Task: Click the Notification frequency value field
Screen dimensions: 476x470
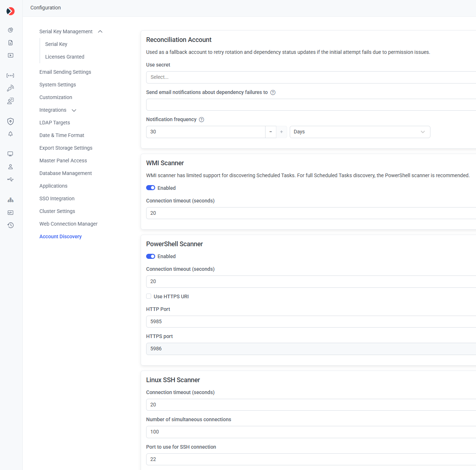Action: pyautogui.click(x=206, y=132)
